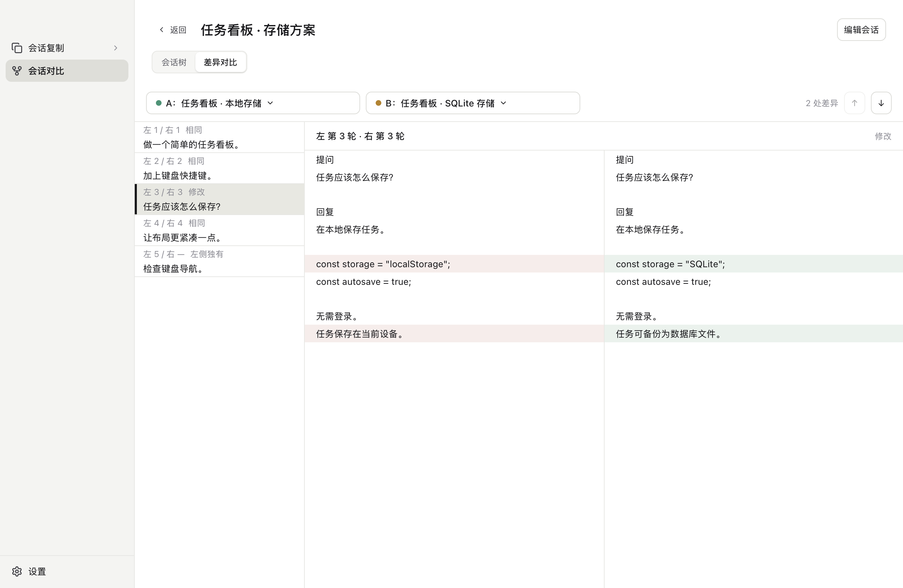Click the 修改 status label in the turn header
Viewport: 903px width, 588px height.
[x=883, y=136]
